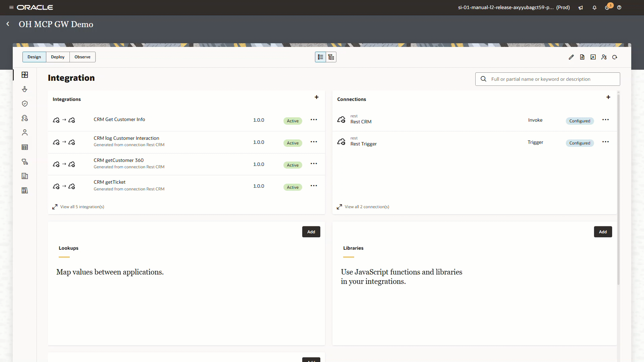Open CRM log Customer Interaction integration
This screenshot has width=644, height=362.
coord(126,138)
